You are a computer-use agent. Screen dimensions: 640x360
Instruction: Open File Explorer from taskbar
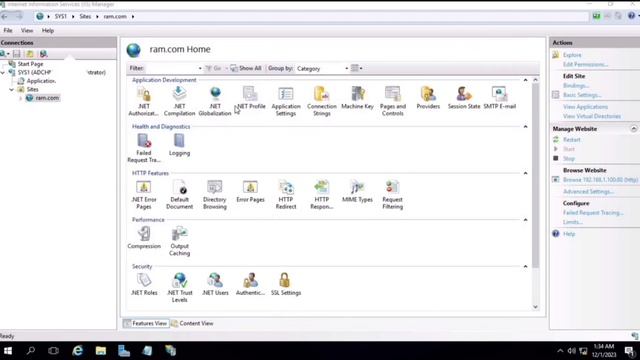click(x=100, y=351)
